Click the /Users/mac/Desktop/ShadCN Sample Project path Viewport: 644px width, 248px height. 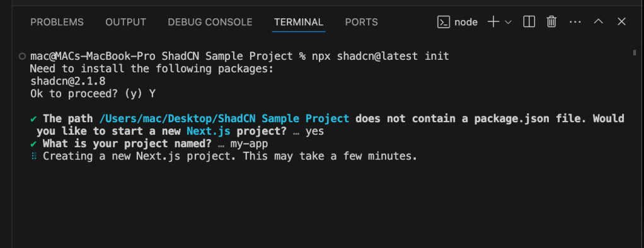point(224,119)
